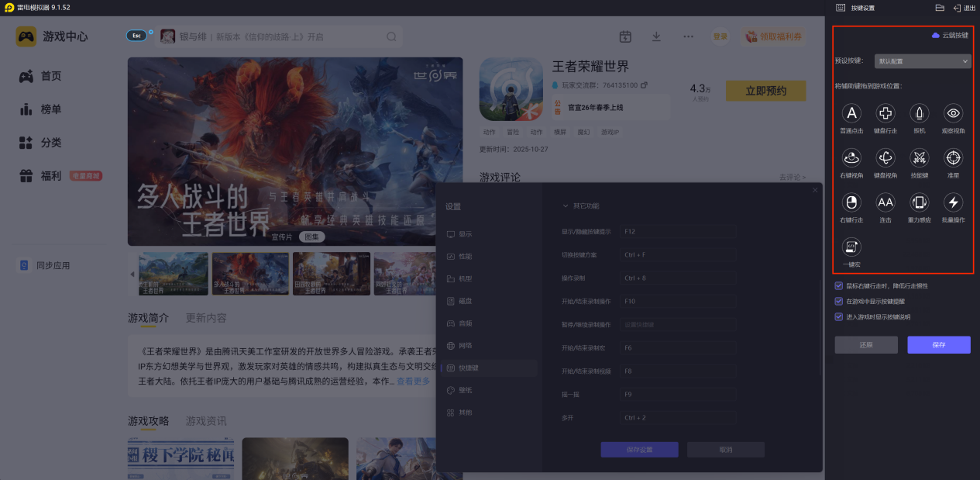Click the 技能键 skill key icon
980x480 pixels.
click(919, 158)
